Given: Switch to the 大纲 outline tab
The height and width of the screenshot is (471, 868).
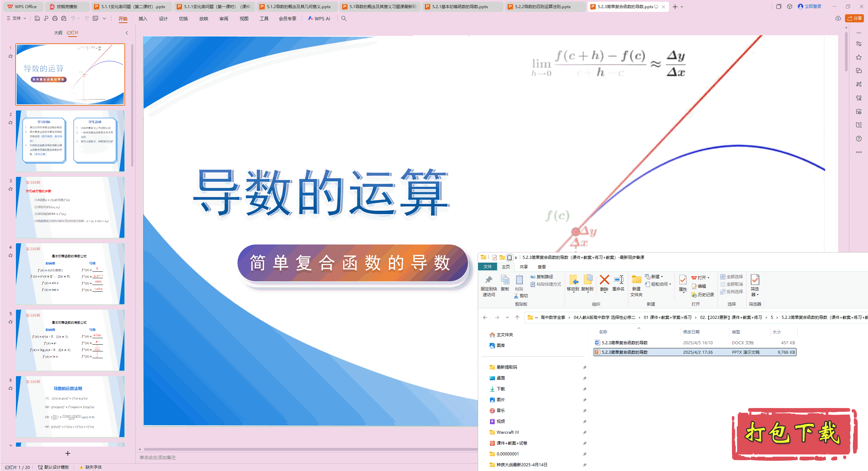Looking at the screenshot, I should pos(58,33).
